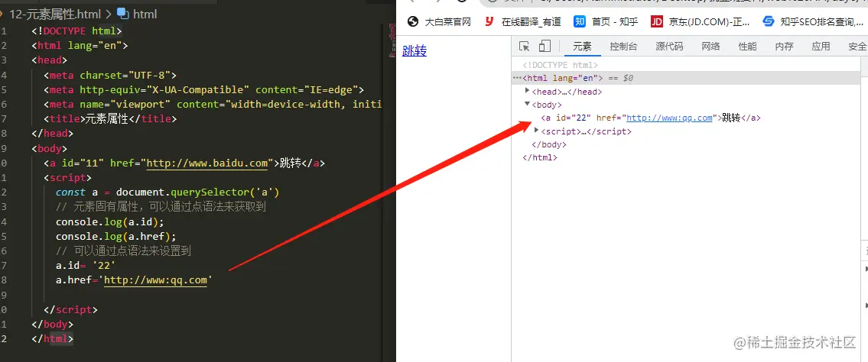
Task: Open the 源代码 tab
Action: pyautogui.click(x=669, y=47)
